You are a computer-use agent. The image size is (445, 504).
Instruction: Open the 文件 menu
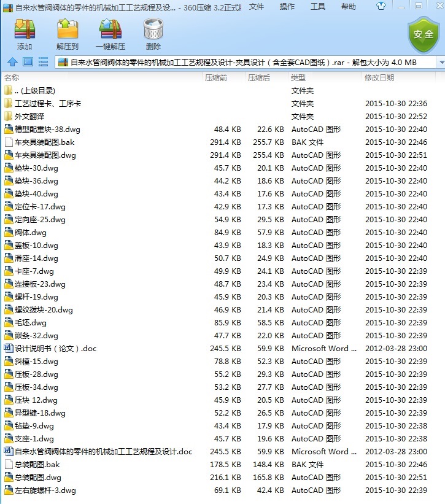click(x=257, y=7)
